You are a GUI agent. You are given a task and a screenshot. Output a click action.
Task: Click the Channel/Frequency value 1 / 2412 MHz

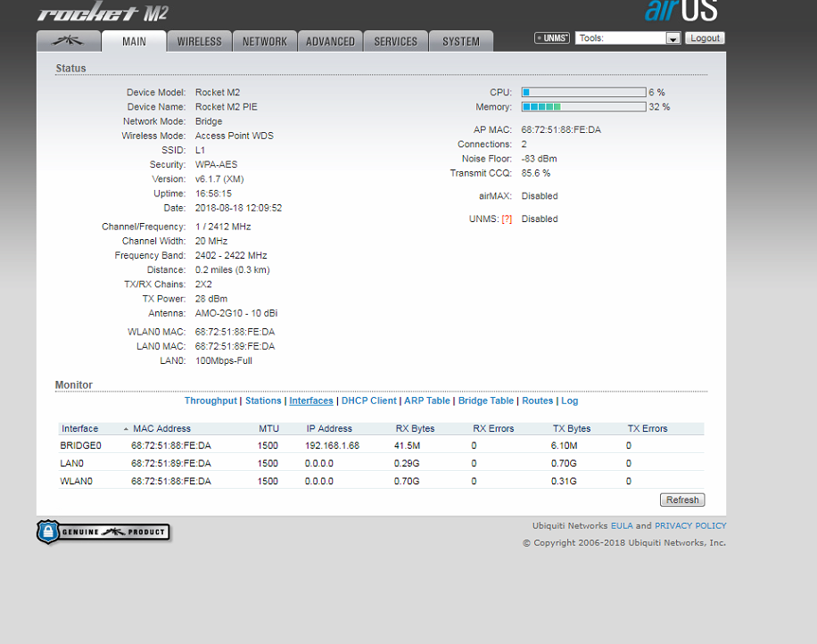(223, 227)
